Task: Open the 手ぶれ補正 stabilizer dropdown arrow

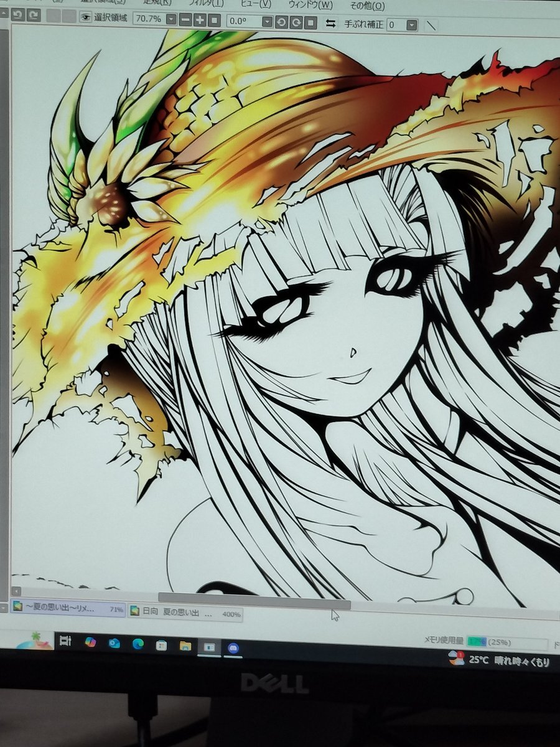Action: (412, 26)
